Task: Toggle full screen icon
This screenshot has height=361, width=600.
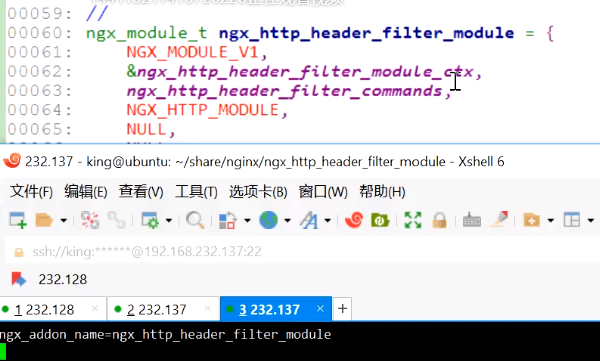Action: 413,221
